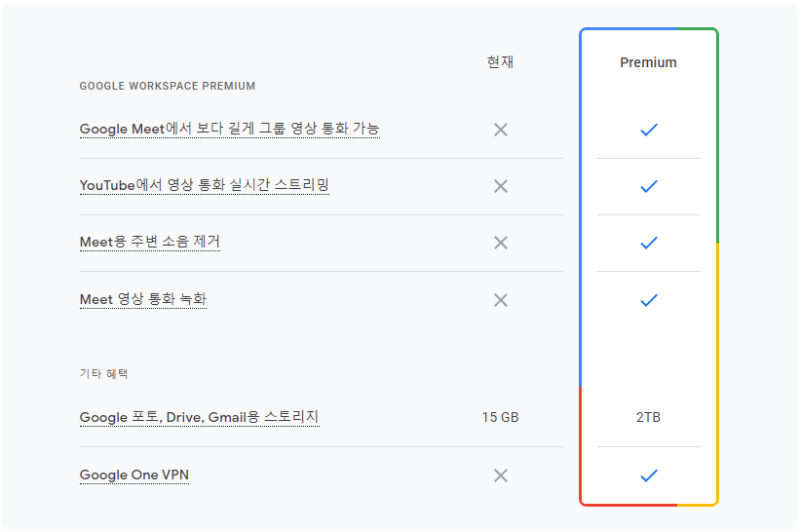
Task: Click the Premium checkmark for Meet call recording
Action: (648, 300)
